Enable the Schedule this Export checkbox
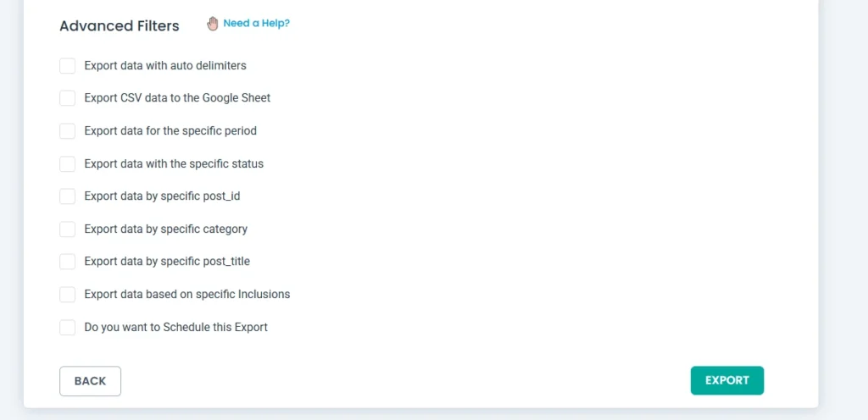868x420 pixels. [68, 328]
